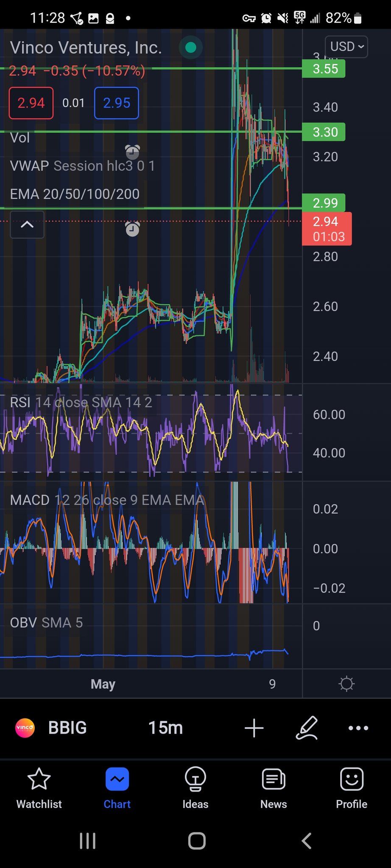Viewport: 391px width, 868px height.
Task: Tap the May date label on time axis
Action: click(103, 684)
